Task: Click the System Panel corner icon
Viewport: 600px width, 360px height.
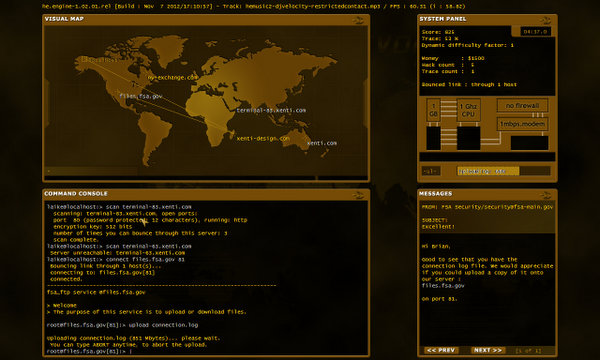Action: click(546, 20)
